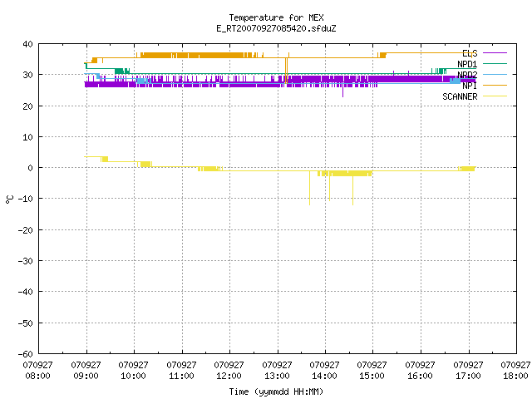The image size is (532, 399).
Task: Click the x-axis tick label 18:00
Action: (515, 376)
